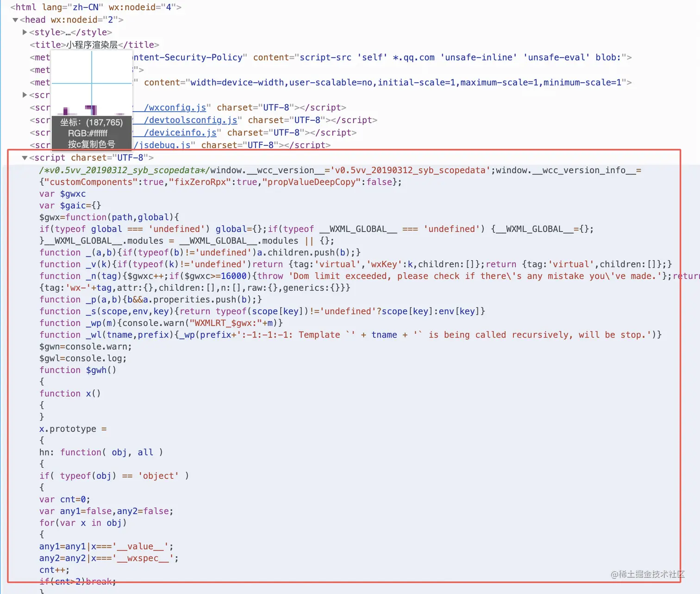Click the customComponents version info line
The width and height of the screenshot is (700, 594).
click(221, 182)
